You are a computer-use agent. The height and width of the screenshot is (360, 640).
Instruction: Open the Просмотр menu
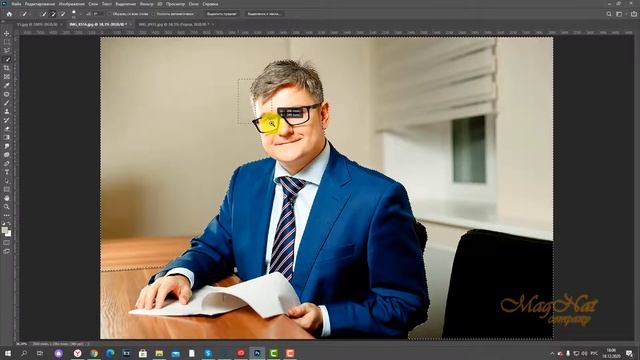(176, 4)
